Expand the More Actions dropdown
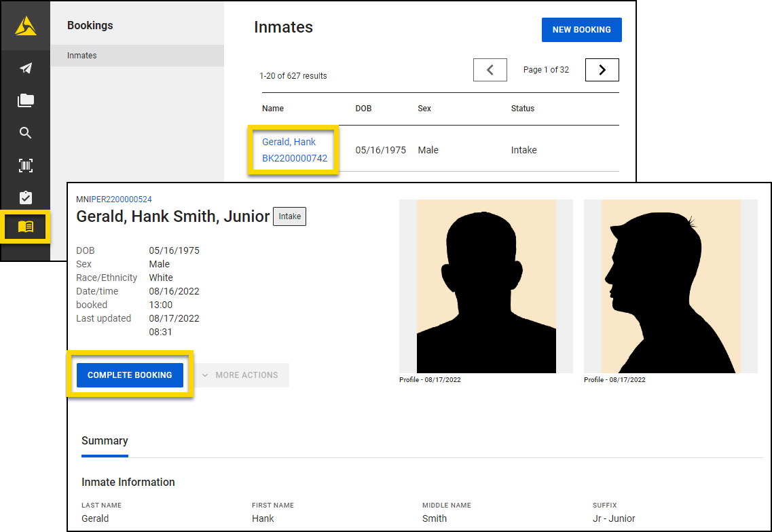This screenshot has height=532, width=772. coord(241,375)
